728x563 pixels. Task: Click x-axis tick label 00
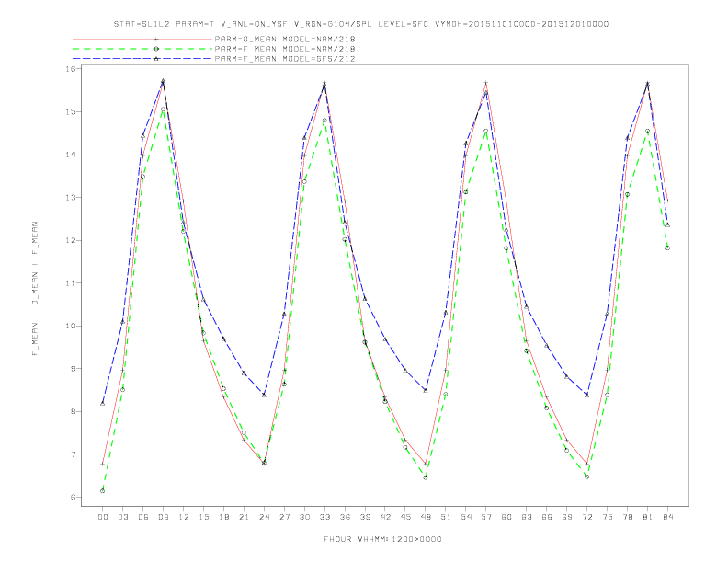coord(103,517)
